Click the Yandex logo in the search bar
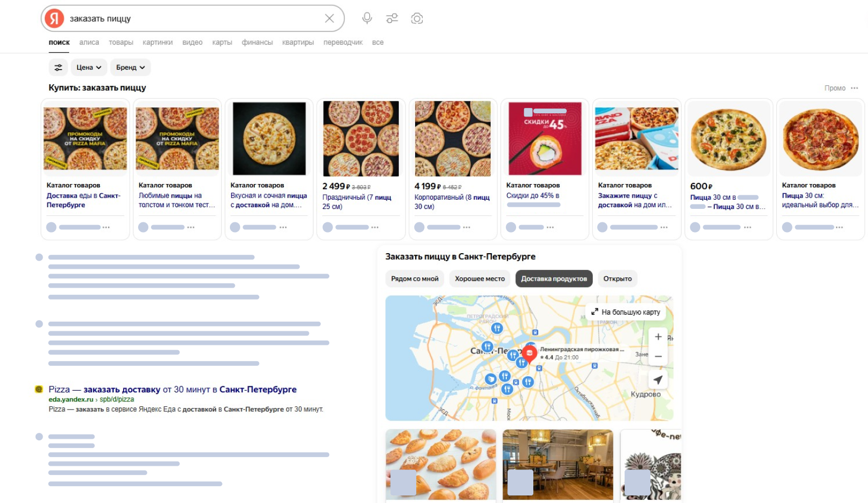The image size is (868, 503). click(54, 18)
